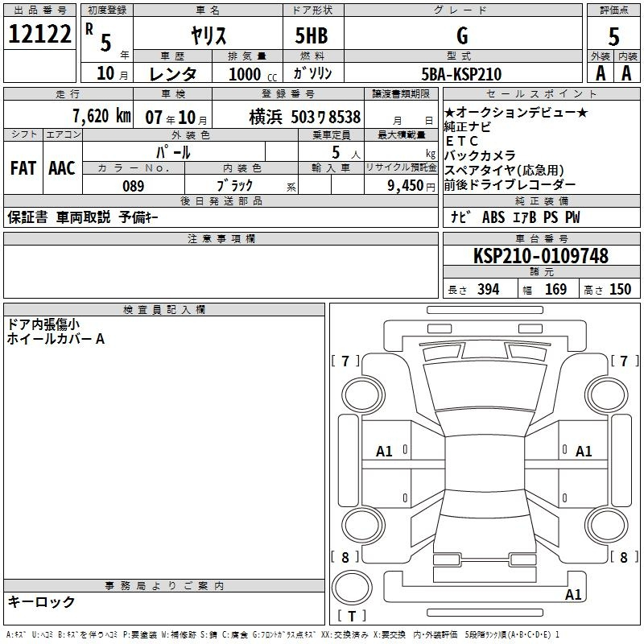Click ABS in genuine equipment
The image size is (644, 644).
[493, 217]
